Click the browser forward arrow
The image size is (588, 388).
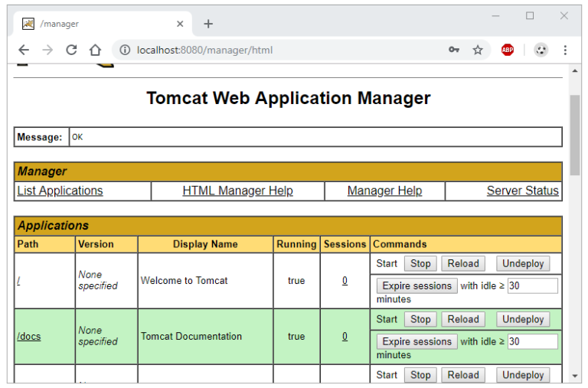click(47, 50)
